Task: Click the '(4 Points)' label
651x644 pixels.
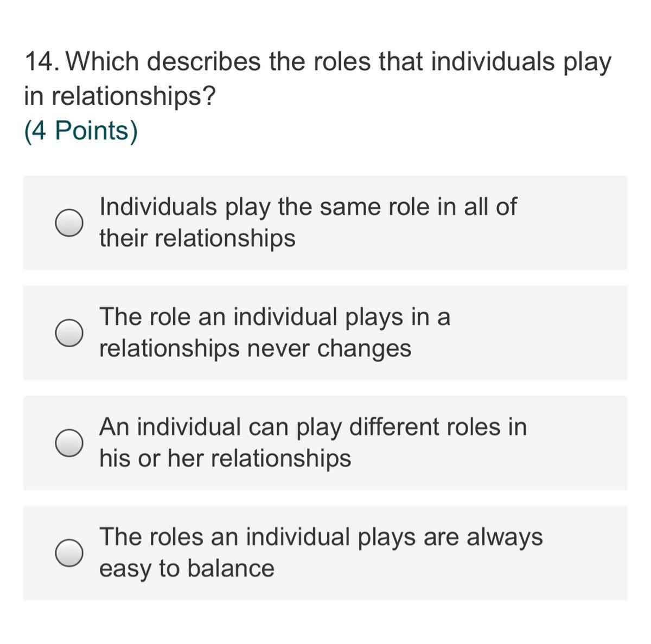Action: point(81,131)
